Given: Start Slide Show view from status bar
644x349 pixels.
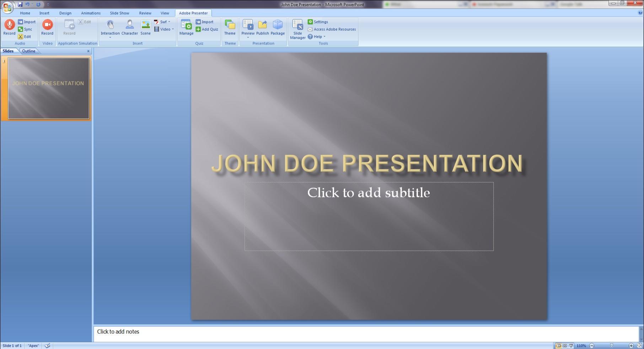Looking at the screenshot, I should click(571, 345).
